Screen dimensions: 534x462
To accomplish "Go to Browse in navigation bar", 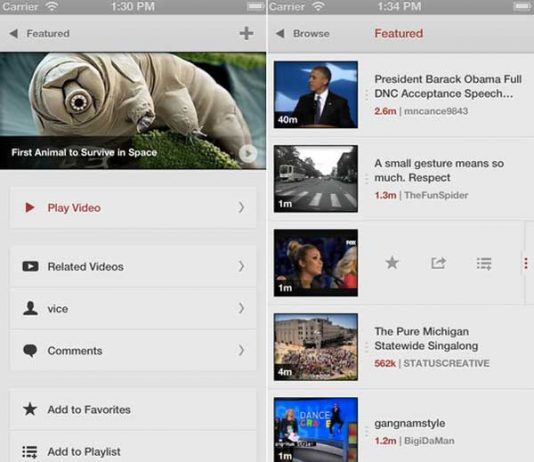I will pyautogui.click(x=311, y=33).
